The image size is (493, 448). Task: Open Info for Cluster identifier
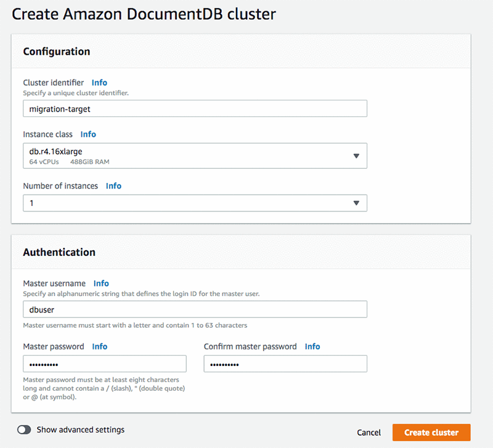coord(99,83)
